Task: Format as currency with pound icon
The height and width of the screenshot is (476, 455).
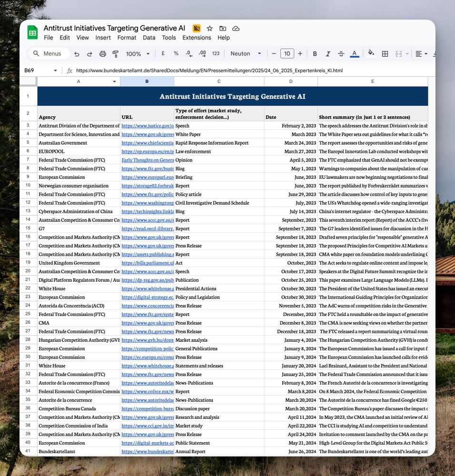Action: pyautogui.click(x=163, y=54)
